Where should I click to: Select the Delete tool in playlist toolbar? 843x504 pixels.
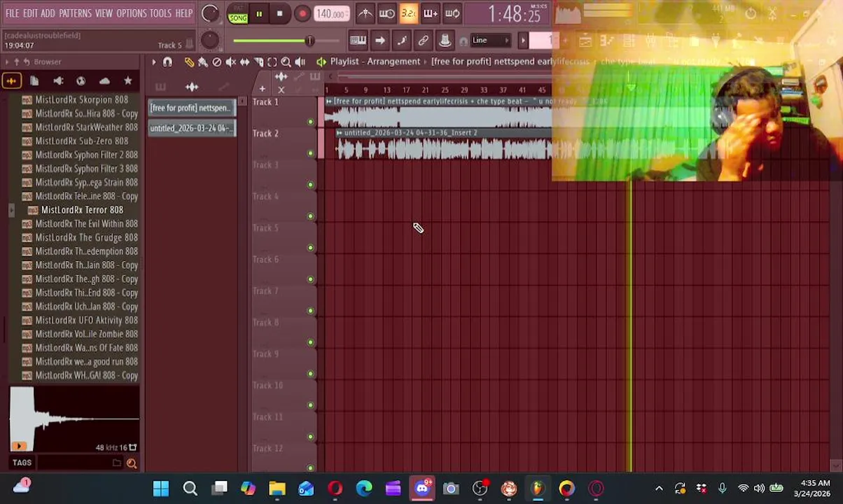point(217,62)
